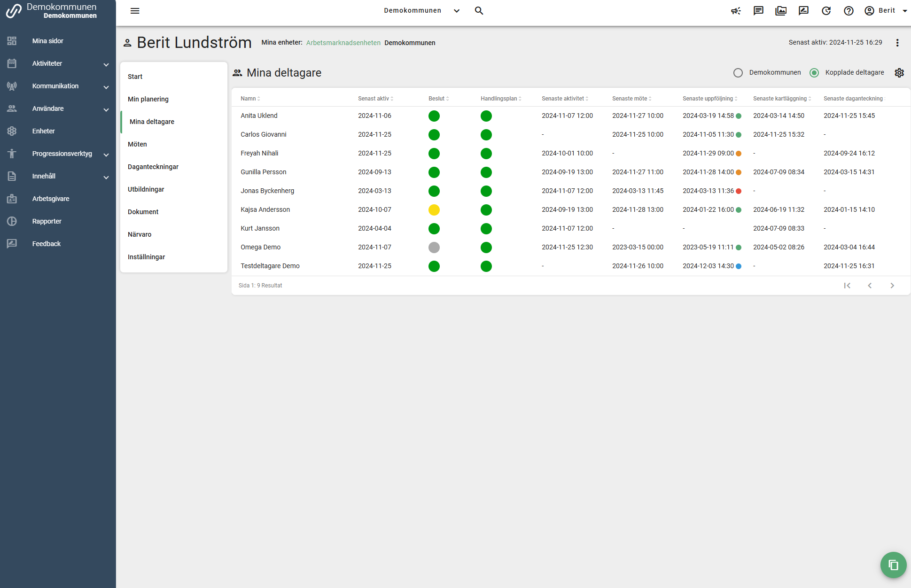
Task: Open participant Kajsa Andersson
Action: click(265, 209)
